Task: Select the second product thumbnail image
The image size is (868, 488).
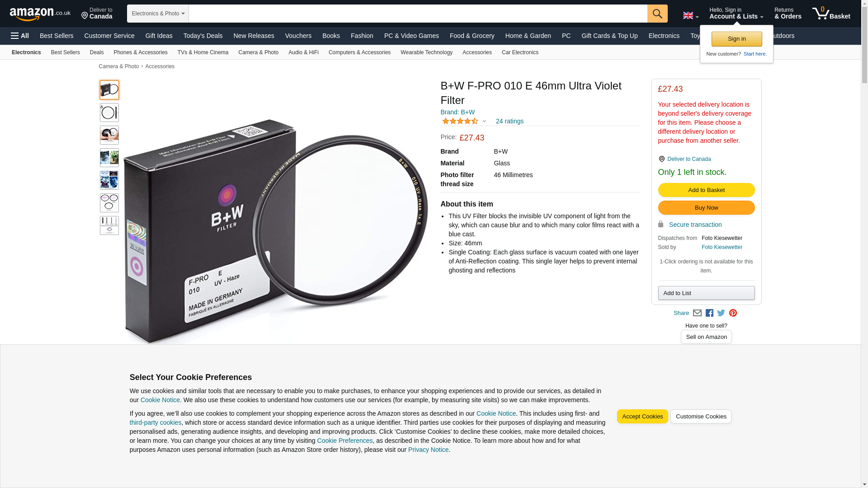Action: [x=109, y=113]
